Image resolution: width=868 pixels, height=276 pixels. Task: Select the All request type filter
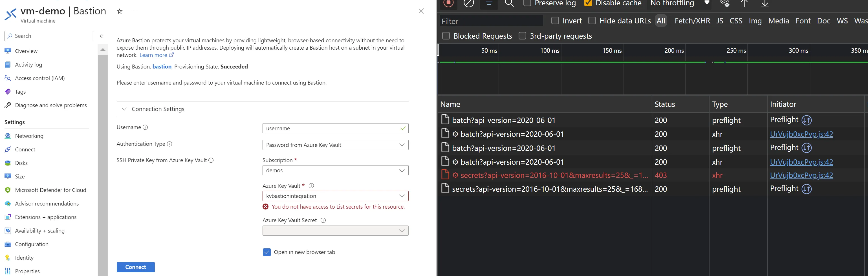[661, 21]
